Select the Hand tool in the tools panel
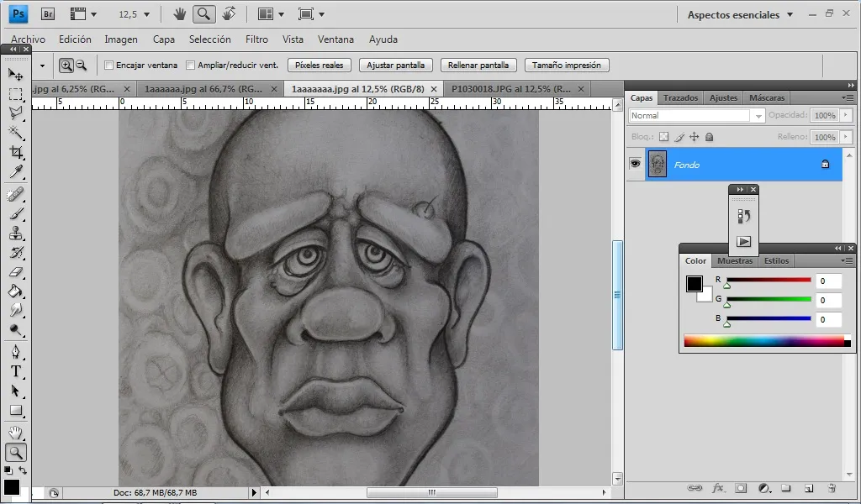This screenshot has width=861, height=504. pyautogui.click(x=15, y=433)
